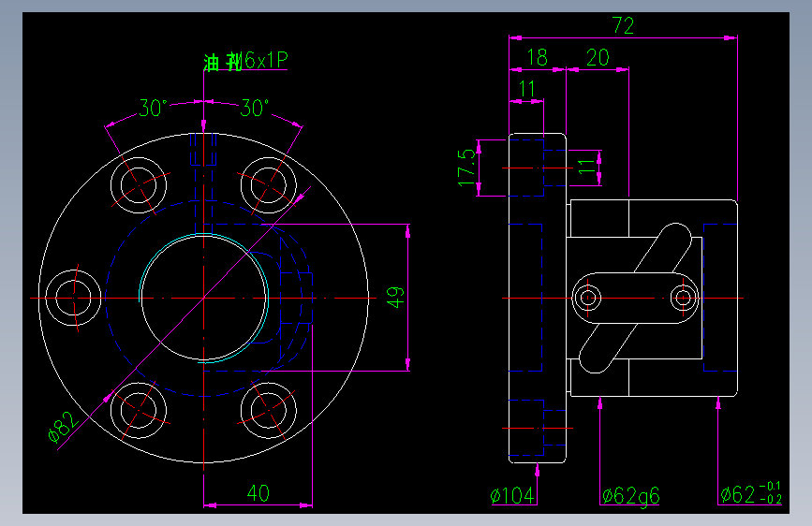Click the ø104 flange diameter text
812x526 pixels.
pyautogui.click(x=512, y=495)
